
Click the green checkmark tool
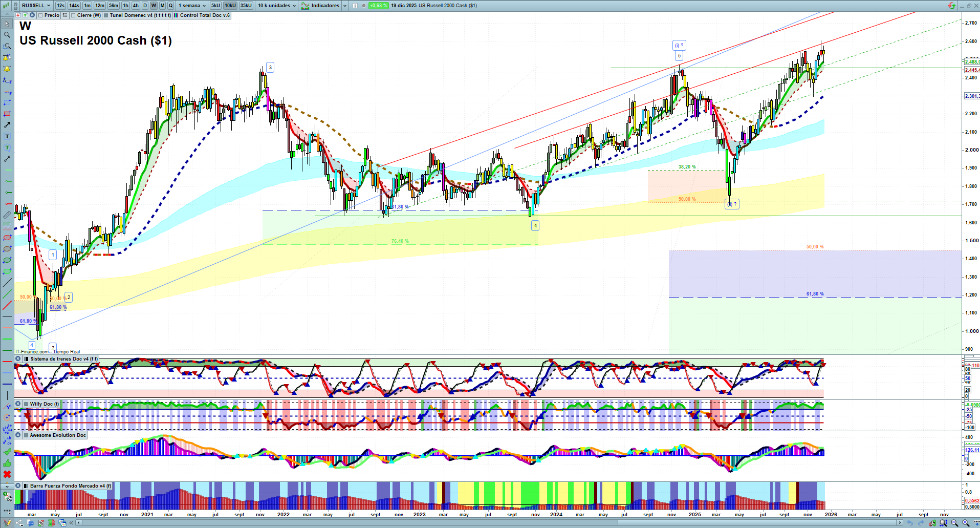tap(7, 452)
